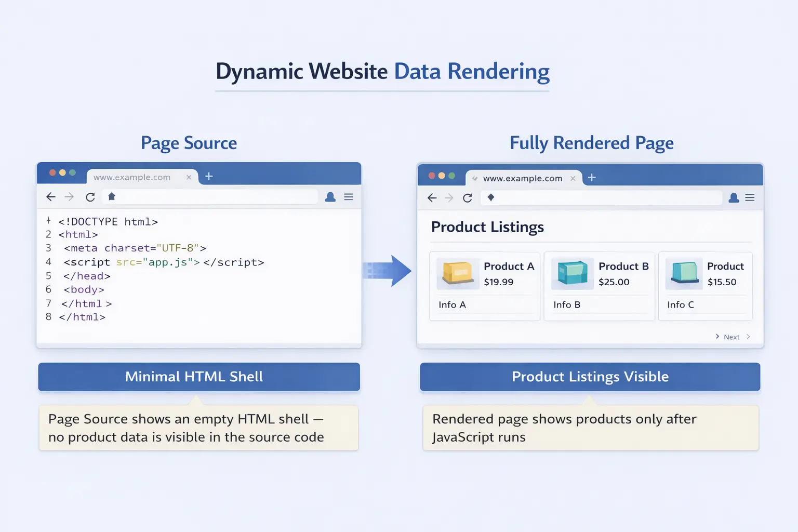
Task: Click the home icon in left browser toolbar
Action: coord(111,196)
